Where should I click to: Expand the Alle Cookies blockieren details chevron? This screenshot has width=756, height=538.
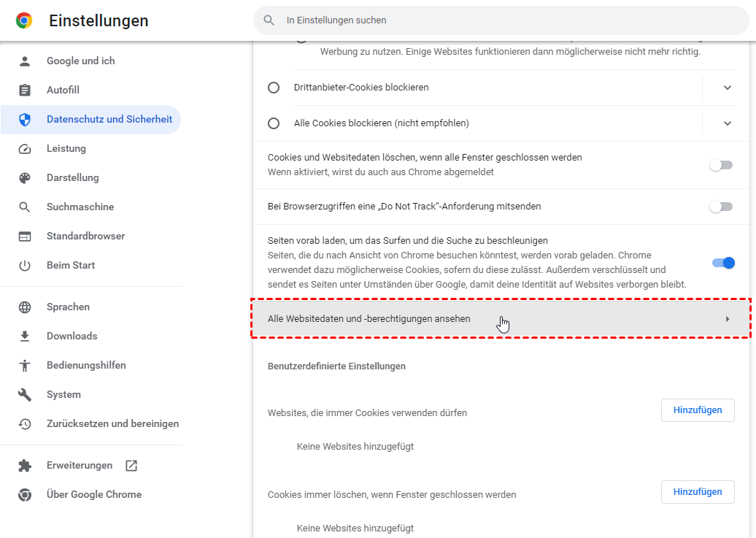point(727,123)
